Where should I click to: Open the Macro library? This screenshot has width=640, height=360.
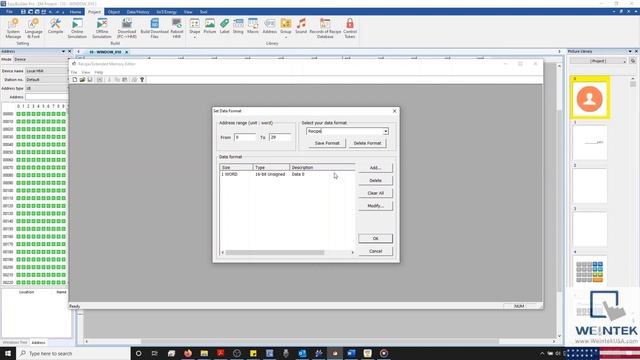[253, 26]
